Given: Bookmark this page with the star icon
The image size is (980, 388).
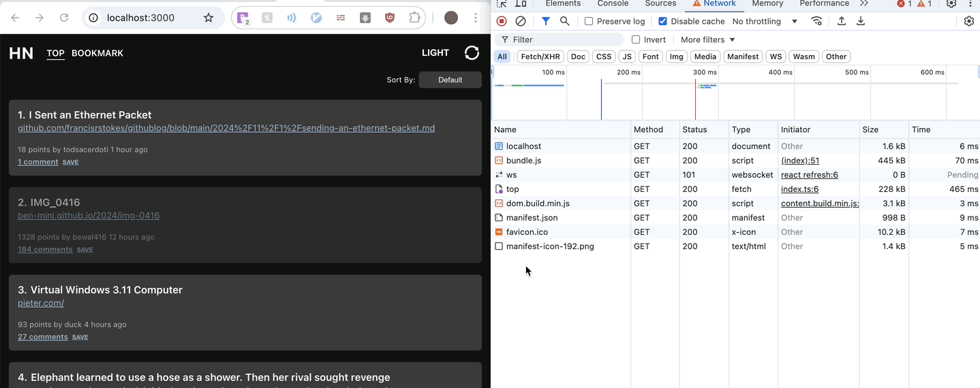Looking at the screenshot, I should coord(209,18).
